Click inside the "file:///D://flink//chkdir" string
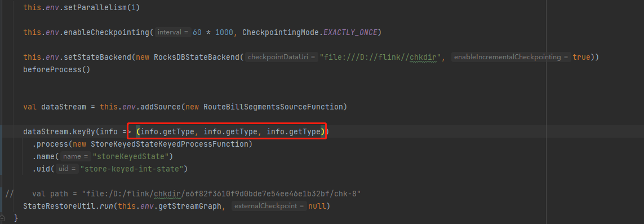This screenshot has height=224, width=644. click(x=381, y=57)
